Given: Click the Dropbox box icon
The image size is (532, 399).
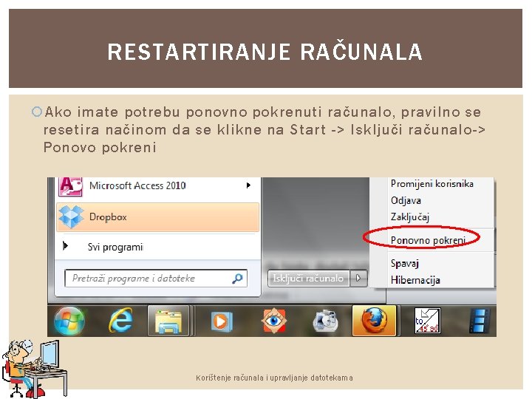Looking at the screenshot, I should (71, 217).
